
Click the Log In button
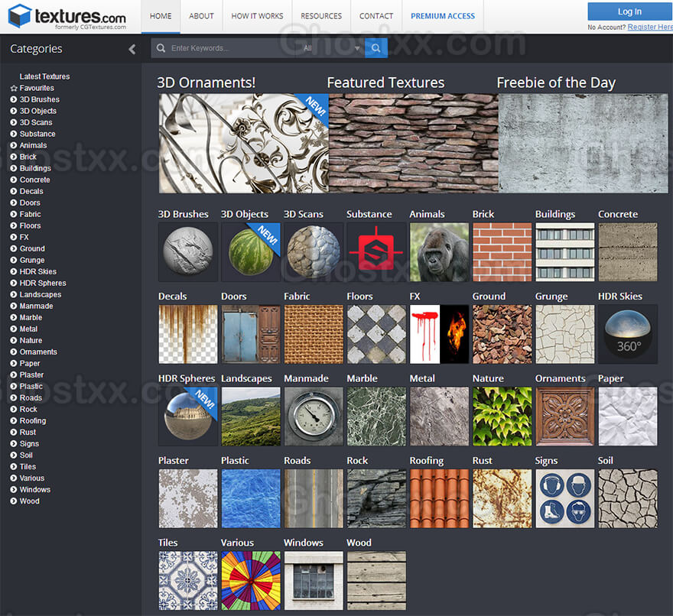click(629, 11)
